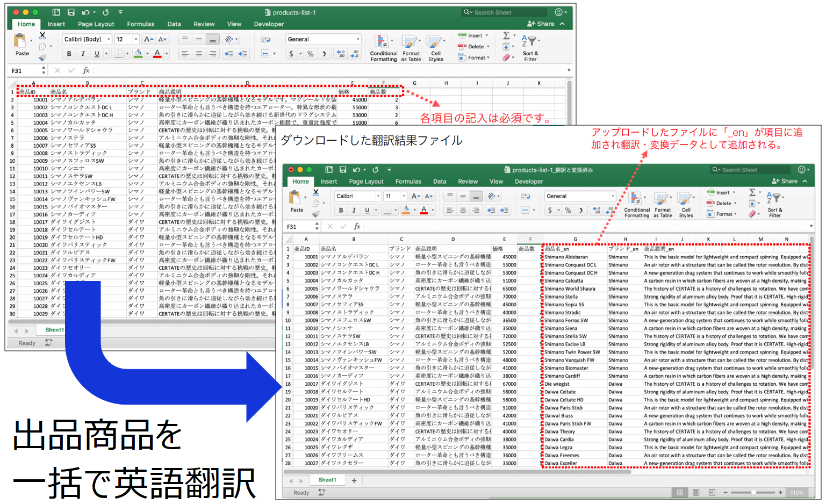
Task: Open Page Layout tab in the translated file window
Action: [366, 182]
